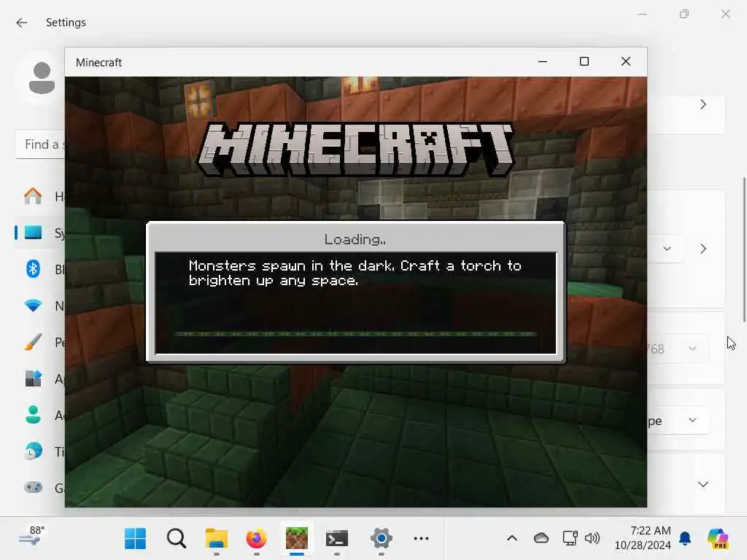Open the Network Wi-Fi section in Settings sidebar
The width and height of the screenshot is (747, 560).
[33, 306]
